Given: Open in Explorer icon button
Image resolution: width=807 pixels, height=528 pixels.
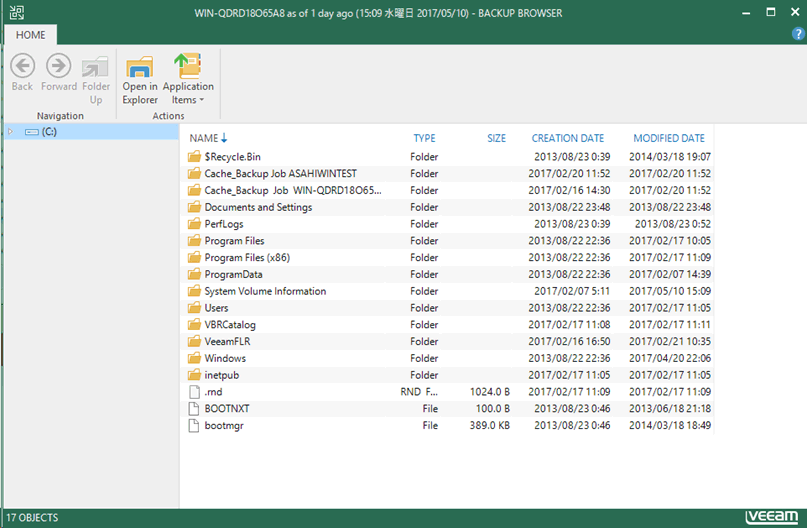Looking at the screenshot, I should [140, 66].
